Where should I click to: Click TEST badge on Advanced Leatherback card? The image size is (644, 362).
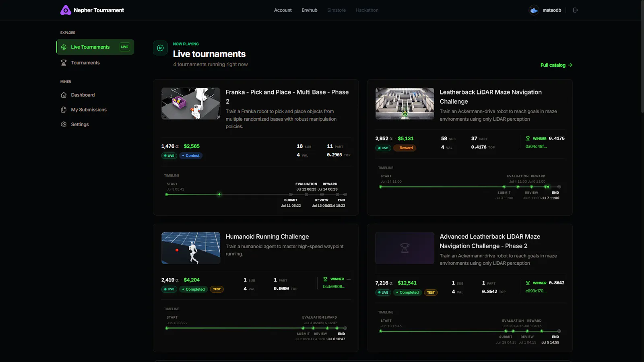click(431, 292)
